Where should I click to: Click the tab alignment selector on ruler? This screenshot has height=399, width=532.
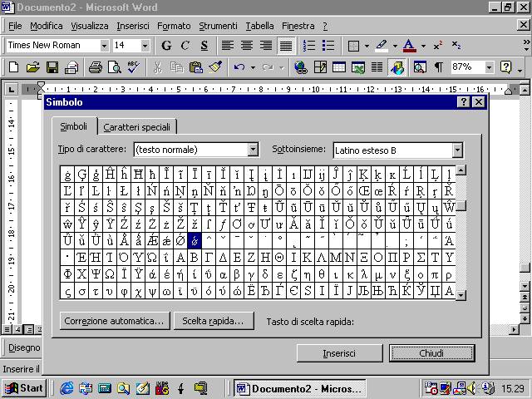point(11,90)
